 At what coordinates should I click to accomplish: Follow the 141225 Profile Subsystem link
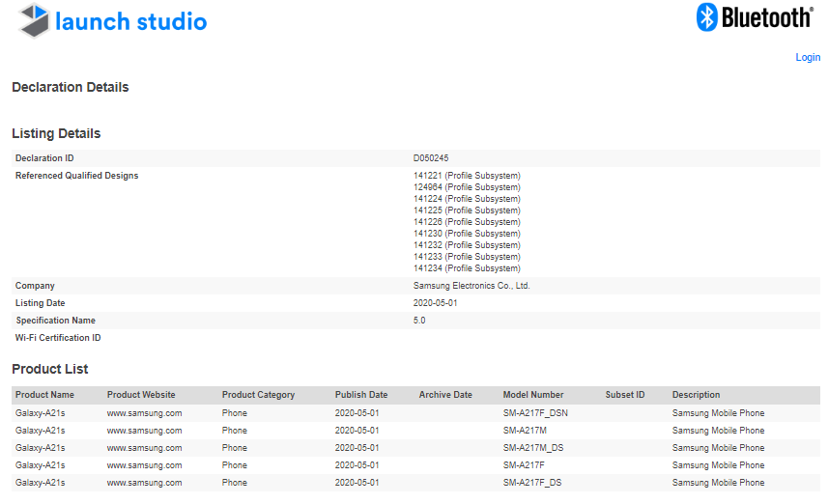[x=467, y=210]
